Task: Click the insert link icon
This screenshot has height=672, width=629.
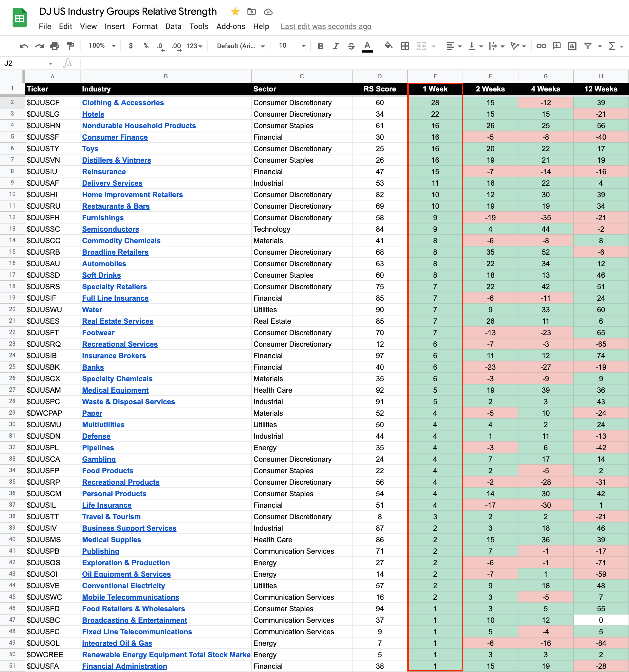Action: click(541, 46)
